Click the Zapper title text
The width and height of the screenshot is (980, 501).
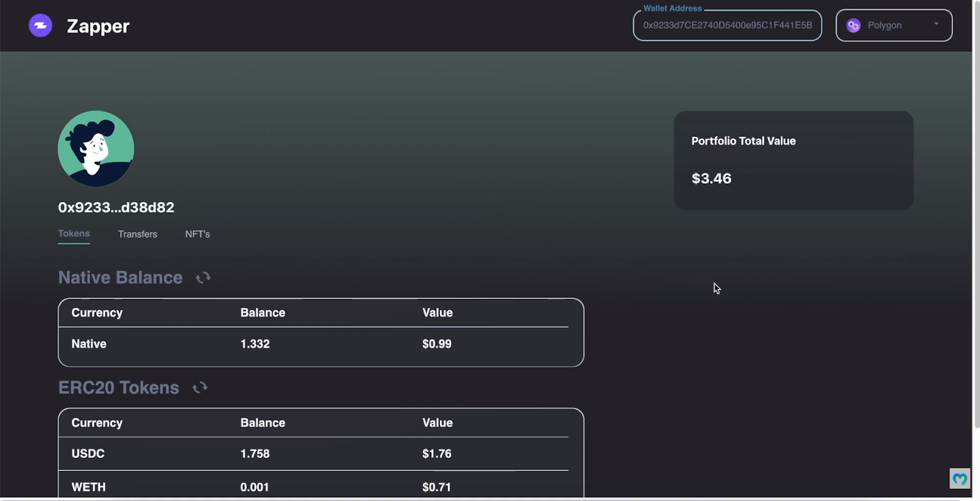(98, 26)
